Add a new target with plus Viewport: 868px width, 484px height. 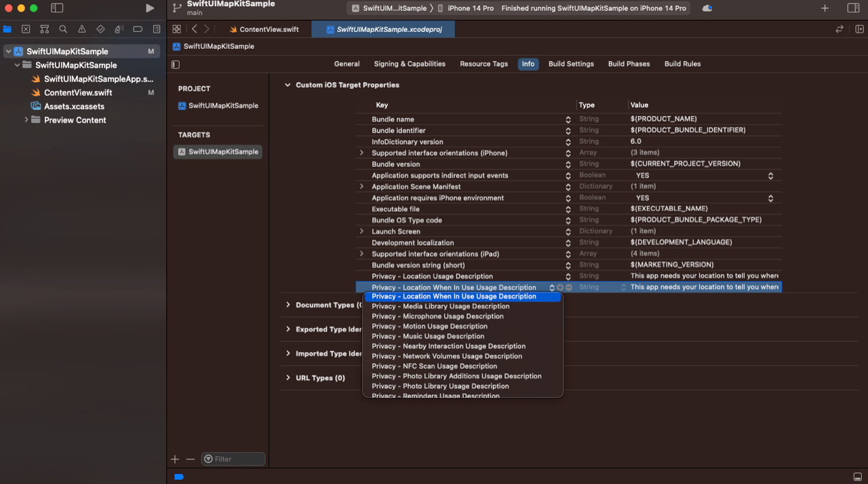(175, 460)
